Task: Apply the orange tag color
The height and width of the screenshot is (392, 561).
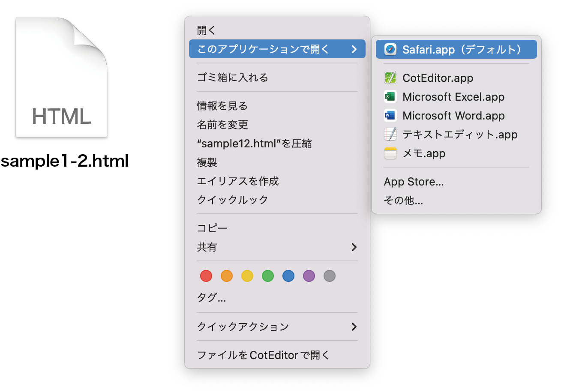Action: [x=227, y=276]
